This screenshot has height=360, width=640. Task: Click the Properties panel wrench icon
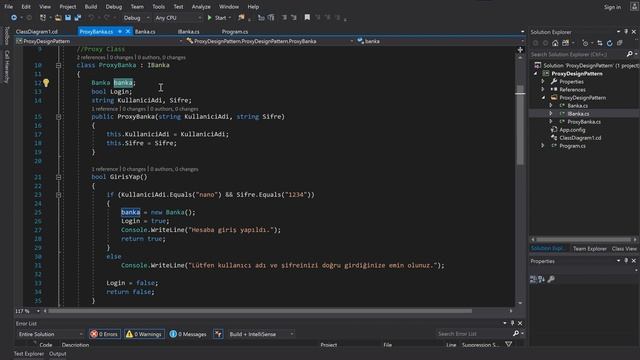pos(551,279)
